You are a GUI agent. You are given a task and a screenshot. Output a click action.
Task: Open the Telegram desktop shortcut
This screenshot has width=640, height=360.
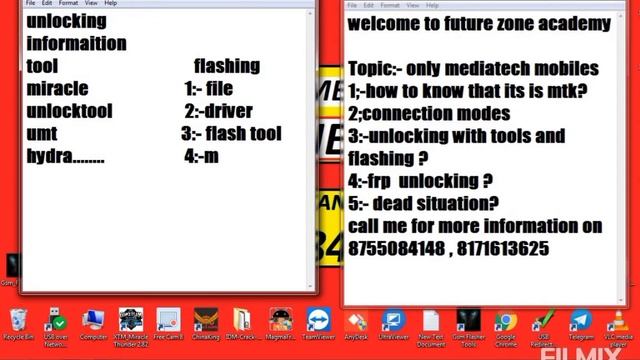tap(581, 324)
